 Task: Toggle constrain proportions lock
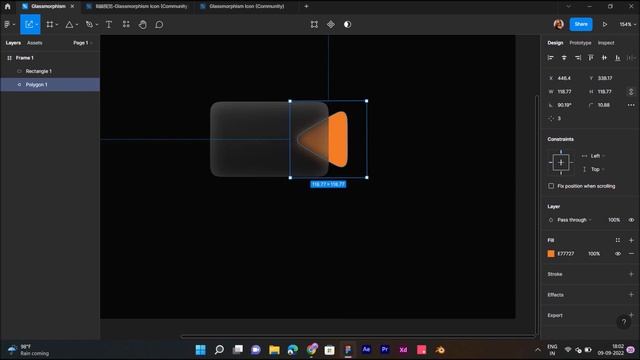pos(631,92)
